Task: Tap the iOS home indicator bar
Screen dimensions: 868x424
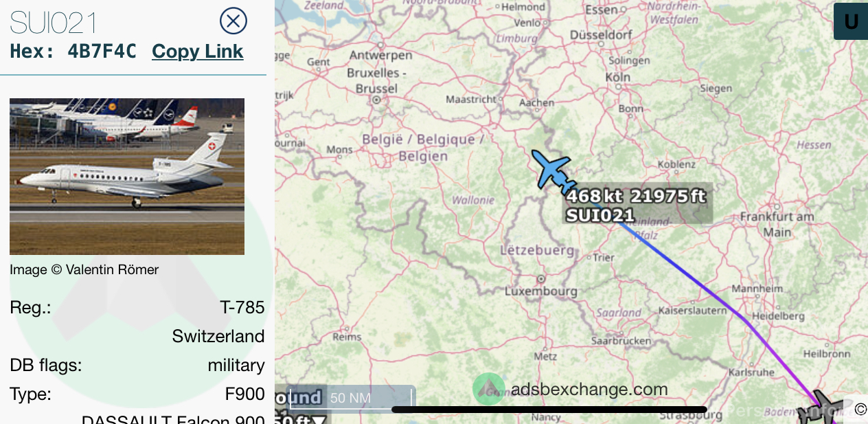Action: [549, 410]
